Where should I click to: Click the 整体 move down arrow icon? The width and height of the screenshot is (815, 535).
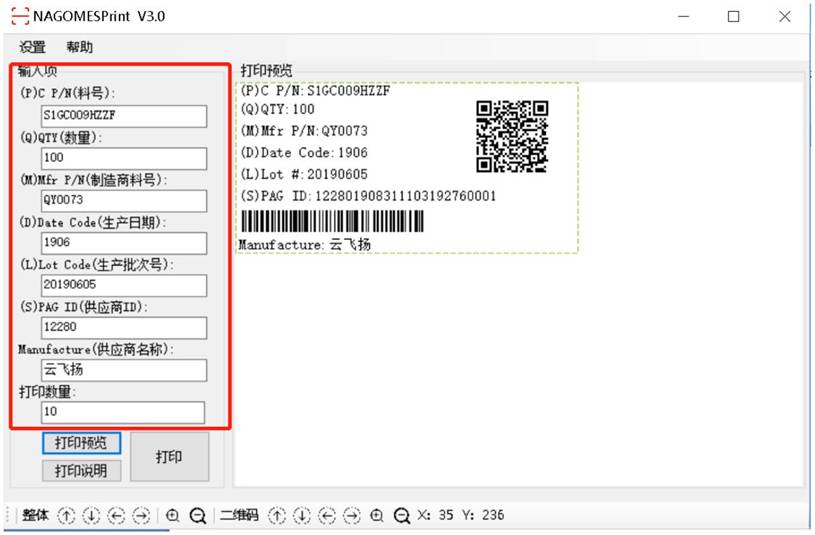92,516
